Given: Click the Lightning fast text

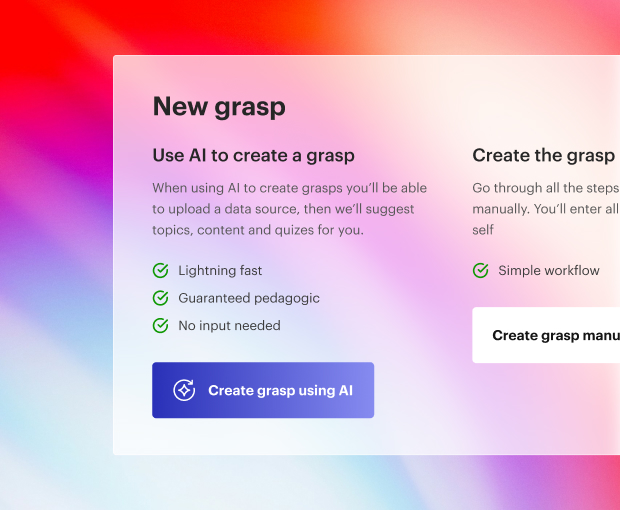Looking at the screenshot, I should (220, 270).
